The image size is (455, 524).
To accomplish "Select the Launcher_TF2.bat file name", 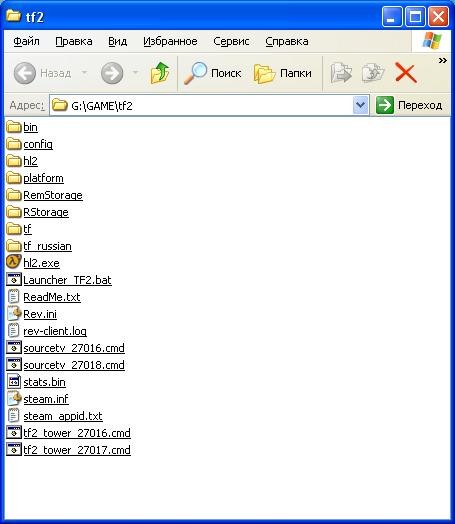I will click(x=67, y=280).
